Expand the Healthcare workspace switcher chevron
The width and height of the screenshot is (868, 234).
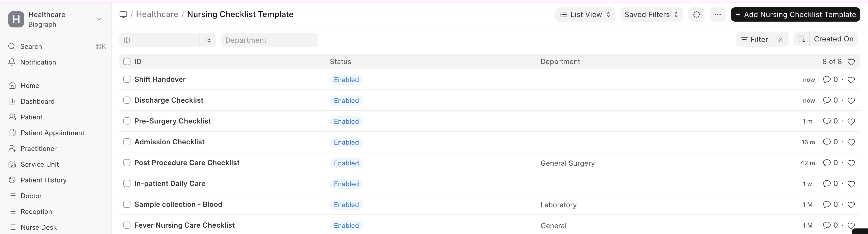tap(99, 19)
